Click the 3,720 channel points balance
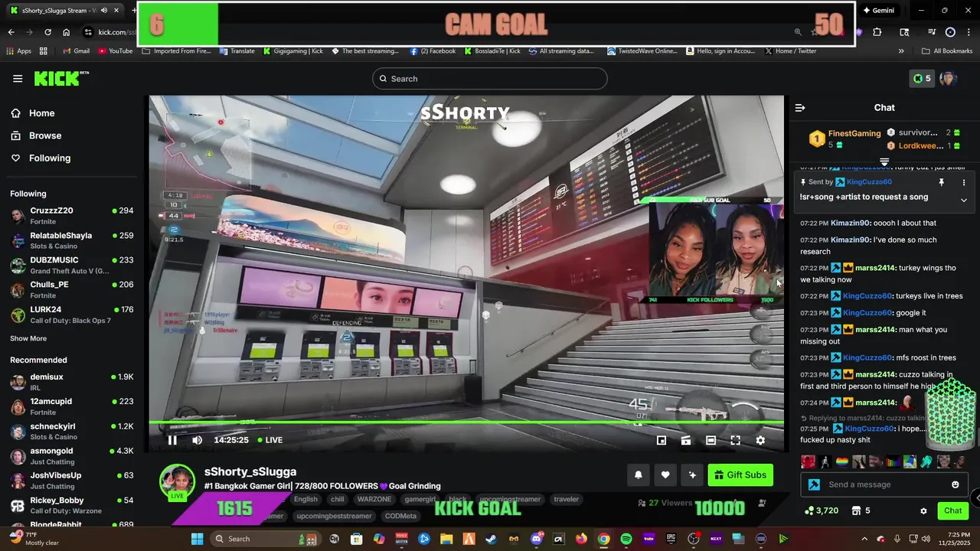The image size is (980, 551). tap(821, 510)
